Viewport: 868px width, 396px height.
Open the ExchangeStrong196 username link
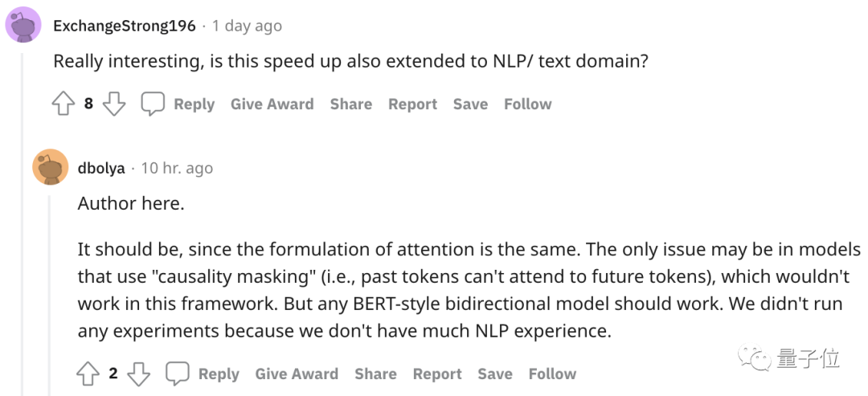pyautogui.click(x=125, y=26)
